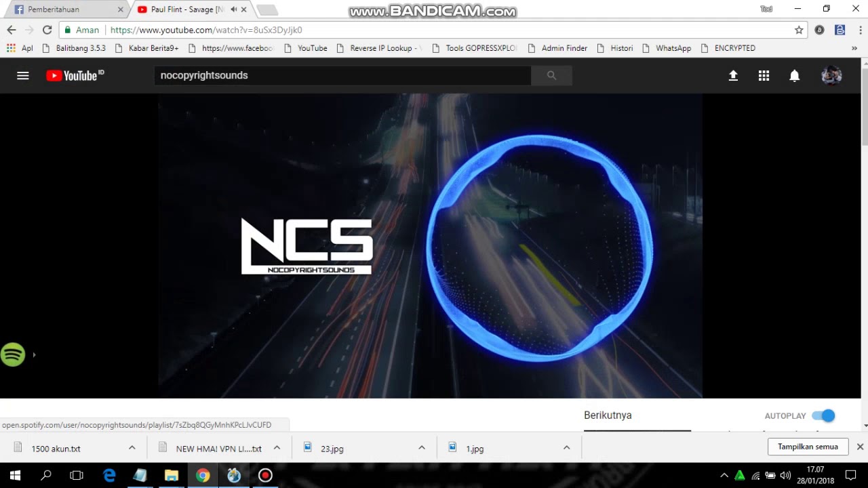868x488 pixels.
Task: Open a new browser tab
Action: (x=267, y=9)
